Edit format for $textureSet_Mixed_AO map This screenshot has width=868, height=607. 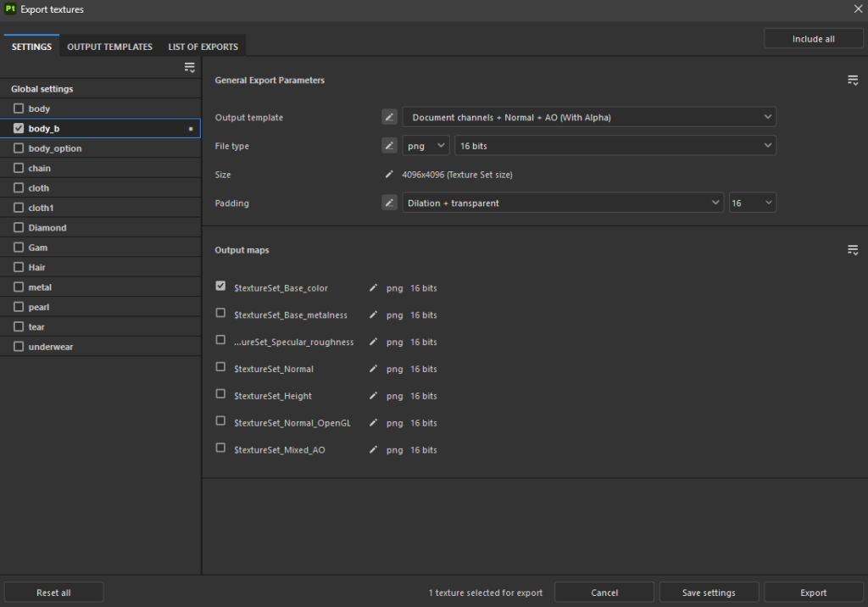373,449
